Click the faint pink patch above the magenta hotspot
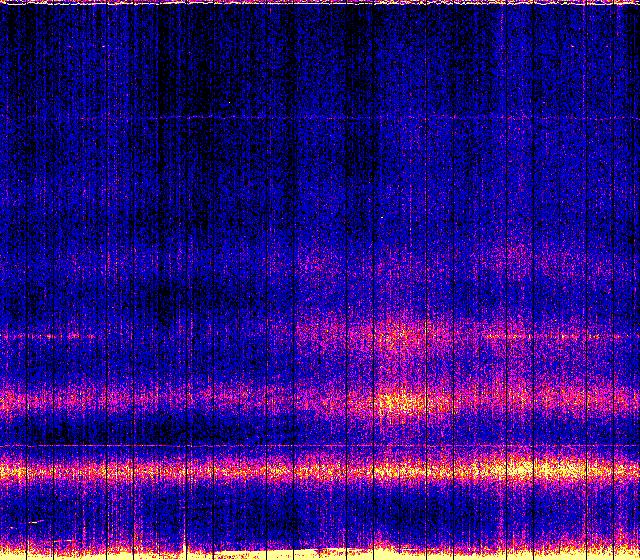This screenshot has width=640, height=560. tap(400, 332)
